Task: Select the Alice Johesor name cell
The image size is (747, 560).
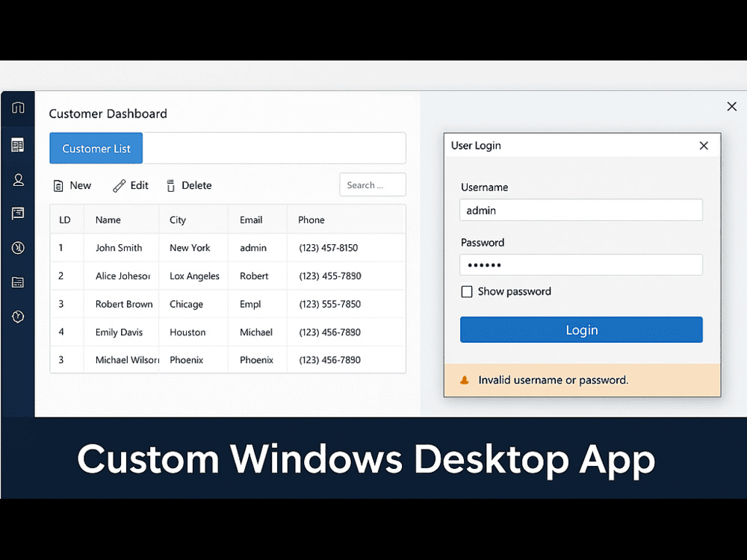Action: pyautogui.click(x=123, y=276)
